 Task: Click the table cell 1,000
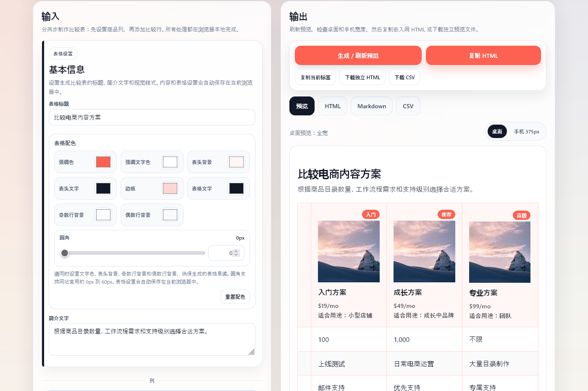[424, 339]
